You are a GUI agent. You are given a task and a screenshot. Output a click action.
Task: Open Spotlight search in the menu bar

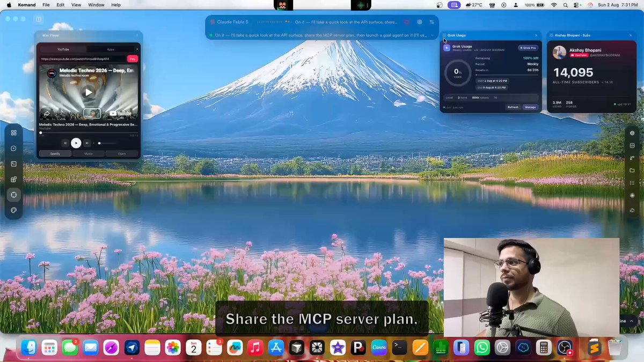pyautogui.click(x=566, y=5)
